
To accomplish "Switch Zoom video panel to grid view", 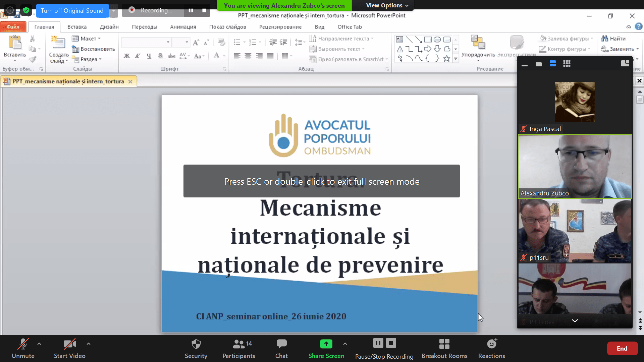I will point(567,64).
